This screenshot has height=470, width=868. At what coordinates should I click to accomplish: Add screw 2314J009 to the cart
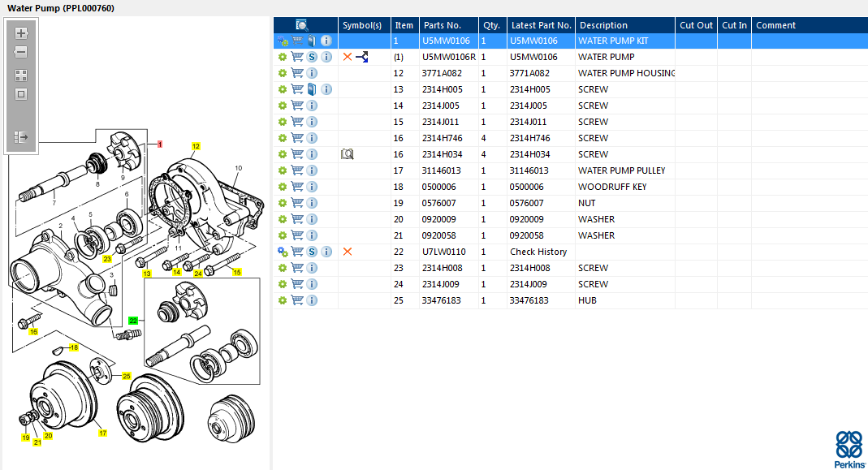(x=297, y=284)
